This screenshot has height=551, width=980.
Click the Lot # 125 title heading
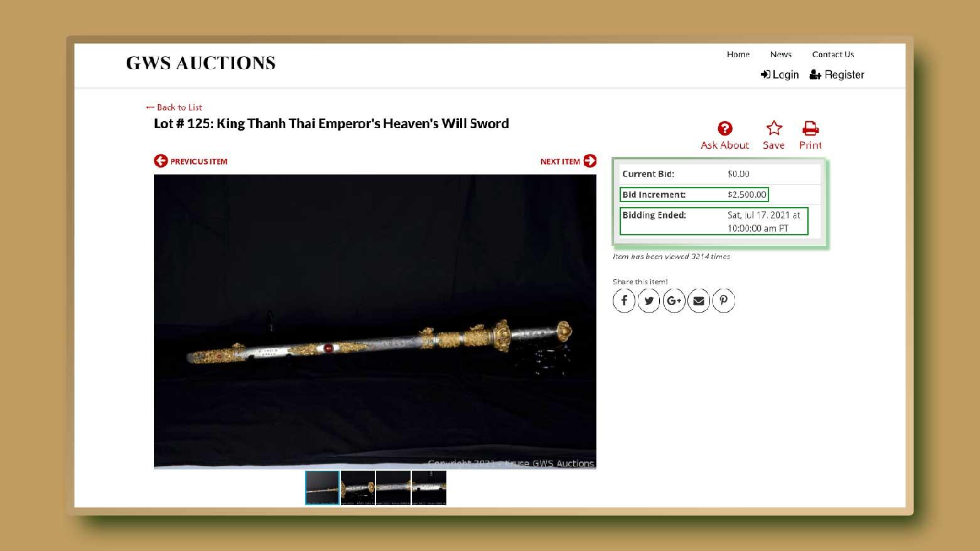[331, 124]
